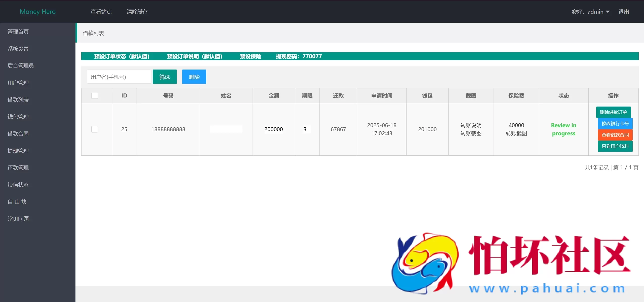The height and width of the screenshot is (302, 644).
Task: Open 转账截图 transfer screenshot link
Action: click(x=470, y=133)
